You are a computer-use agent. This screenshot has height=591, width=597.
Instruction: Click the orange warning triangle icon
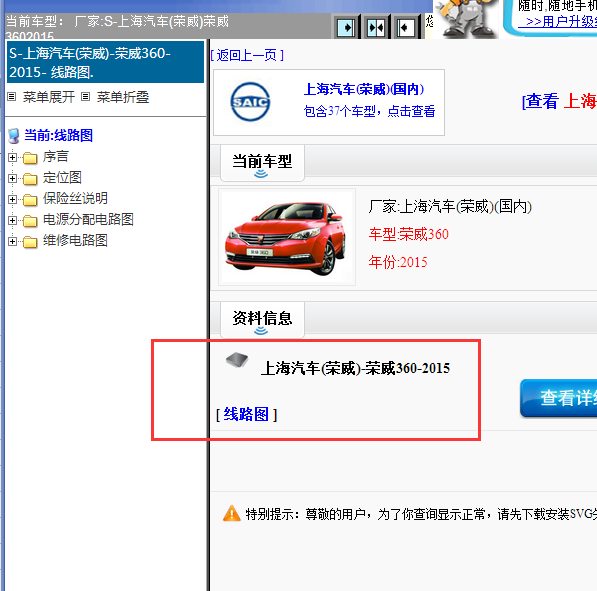pos(231,513)
